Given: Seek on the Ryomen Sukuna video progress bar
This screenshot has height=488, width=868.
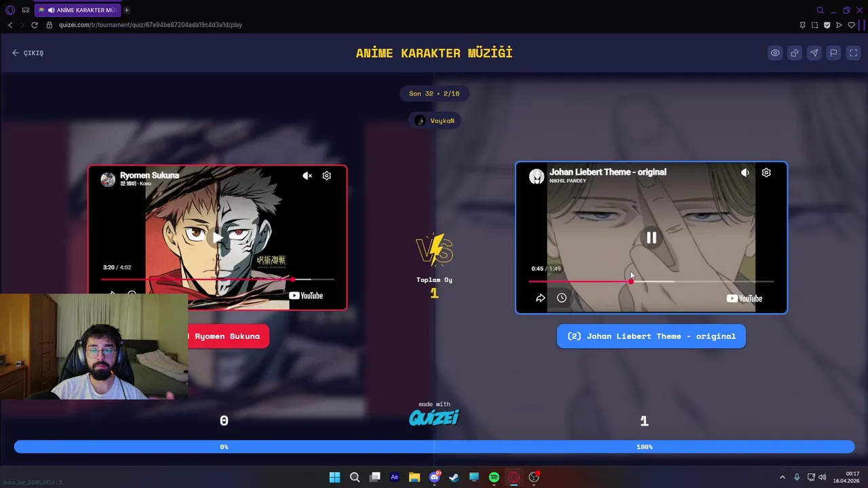Looking at the screenshot, I should (217, 279).
